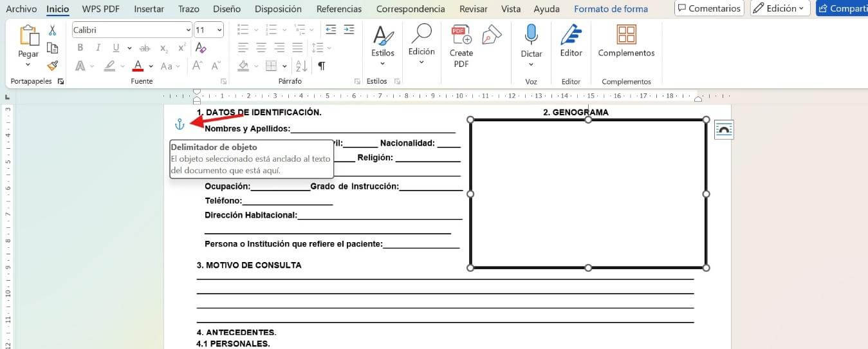Toggle subscript formatting

tap(164, 48)
